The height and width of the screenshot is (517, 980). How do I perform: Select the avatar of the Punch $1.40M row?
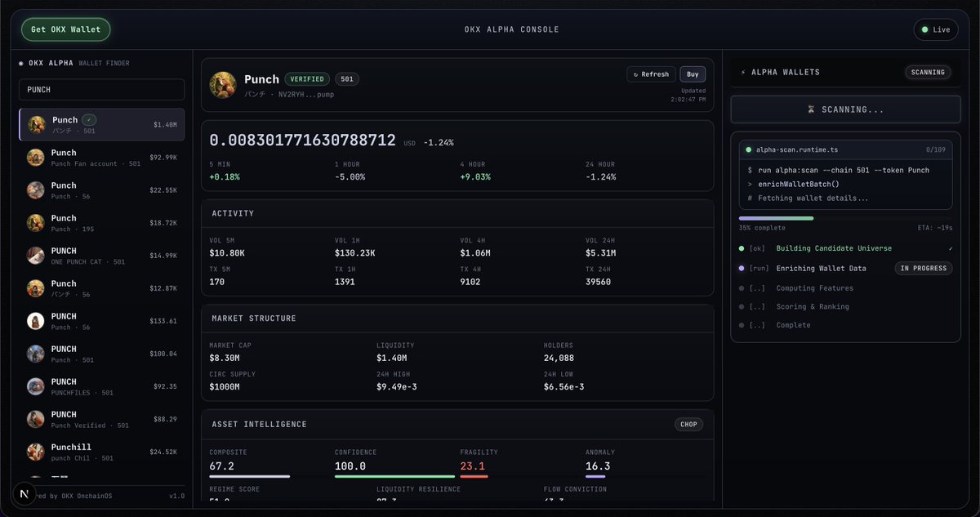pos(37,125)
